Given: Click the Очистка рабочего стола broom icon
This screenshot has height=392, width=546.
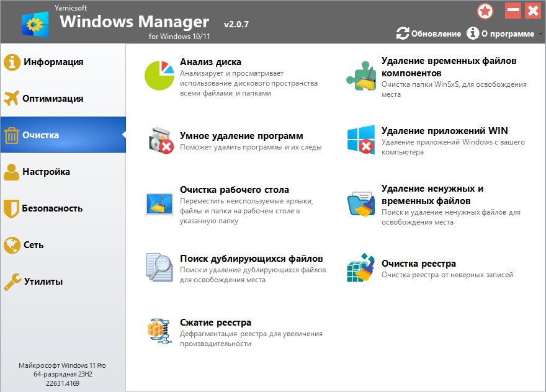Looking at the screenshot, I should pyautogui.click(x=159, y=204).
